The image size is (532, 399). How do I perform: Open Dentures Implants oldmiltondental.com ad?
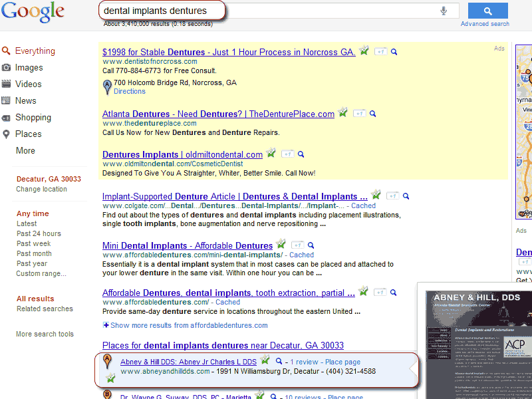(182, 155)
